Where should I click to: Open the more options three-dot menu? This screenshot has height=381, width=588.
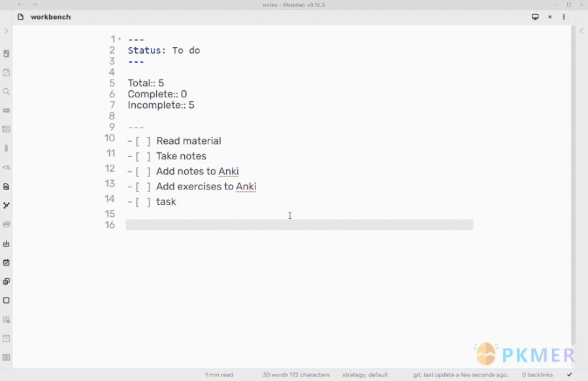[x=564, y=17]
